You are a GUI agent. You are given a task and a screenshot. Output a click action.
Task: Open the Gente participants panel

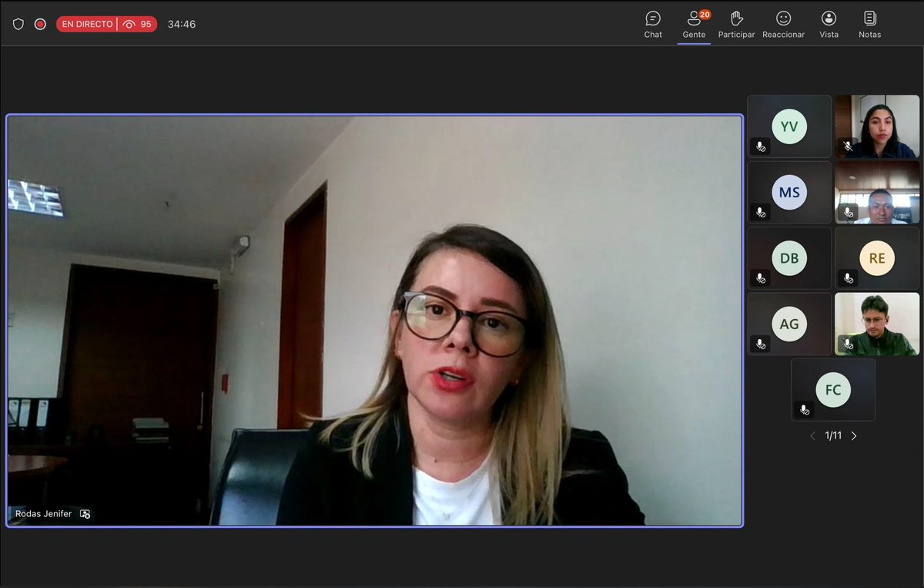694,25
